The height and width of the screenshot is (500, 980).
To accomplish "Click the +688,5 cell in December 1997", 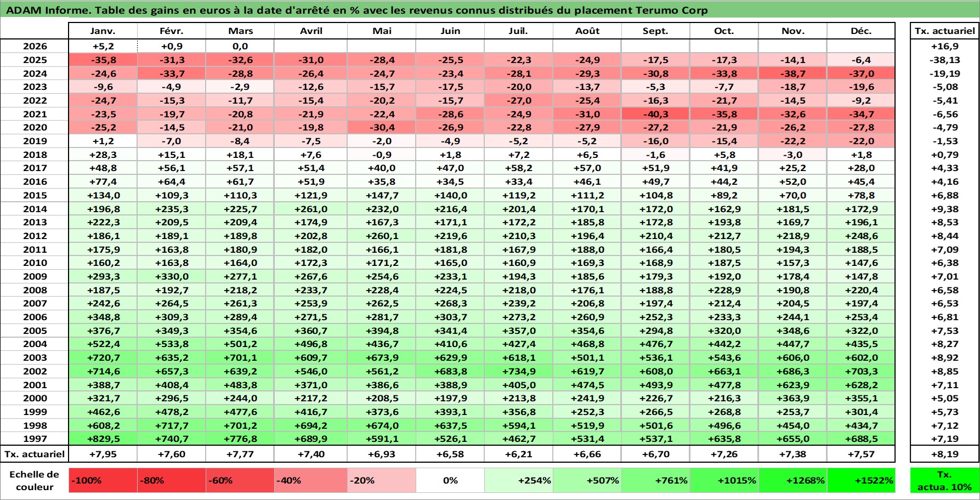I will (861, 439).
